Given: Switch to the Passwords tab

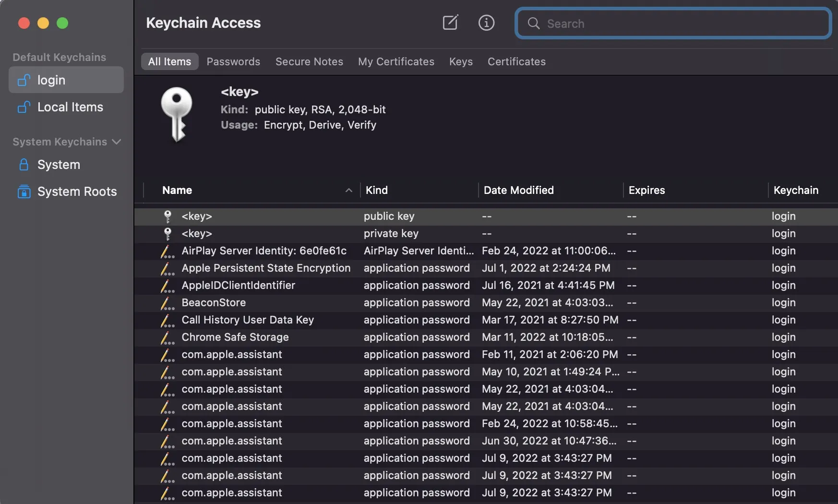Looking at the screenshot, I should pos(233,61).
